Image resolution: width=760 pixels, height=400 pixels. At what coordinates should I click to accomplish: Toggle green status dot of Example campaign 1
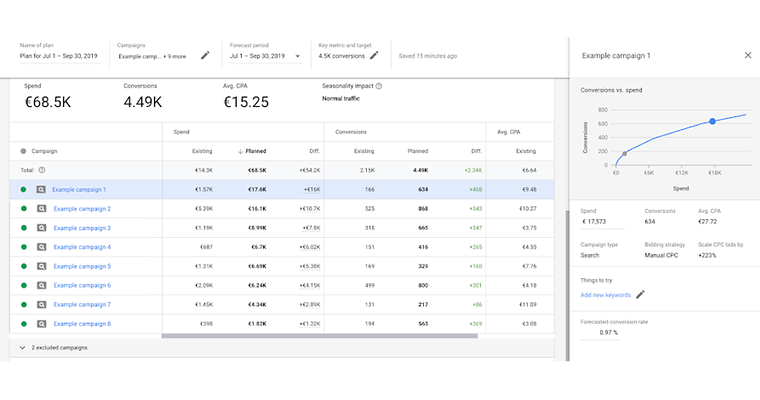(x=23, y=190)
